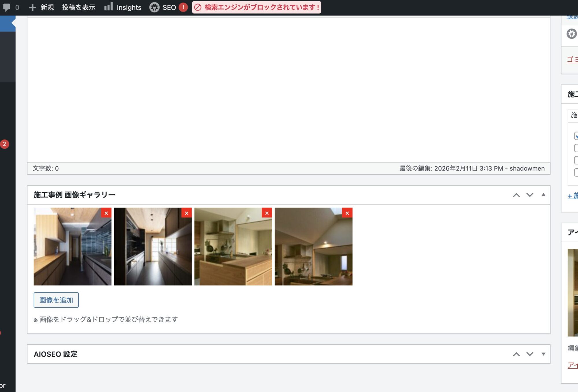The width and height of the screenshot is (578, 392).
Task: Click 投稿を表示 in the admin bar
Action: (x=79, y=7)
